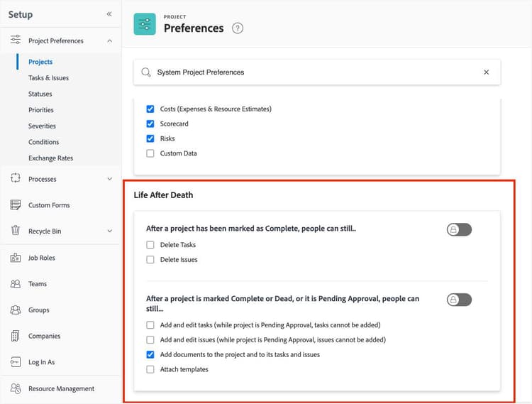Check the Attach templates option
This screenshot has width=532, height=404.
150,369
